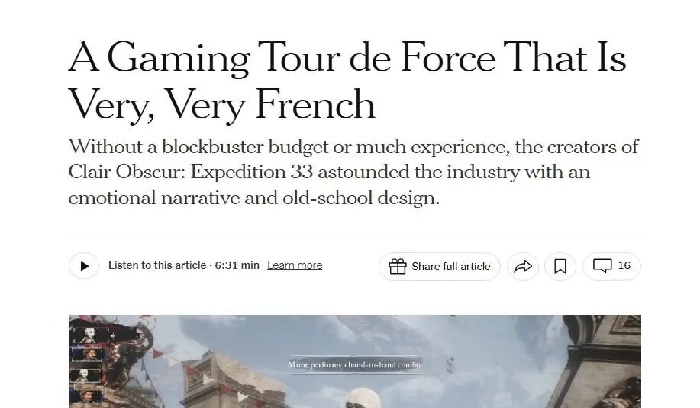Viewport: 700px width, 408px height.
Task: Open the game screenshot image
Action: coord(450,370)
